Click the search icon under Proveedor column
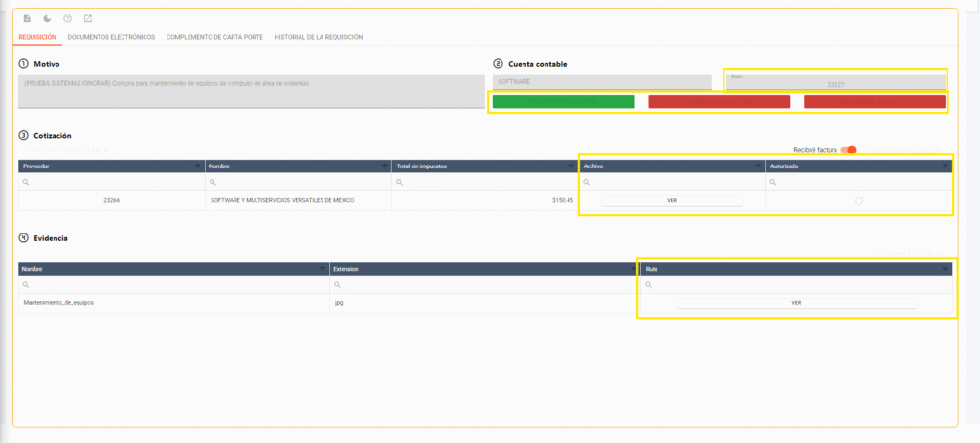This screenshot has height=443, width=980. tap(25, 183)
